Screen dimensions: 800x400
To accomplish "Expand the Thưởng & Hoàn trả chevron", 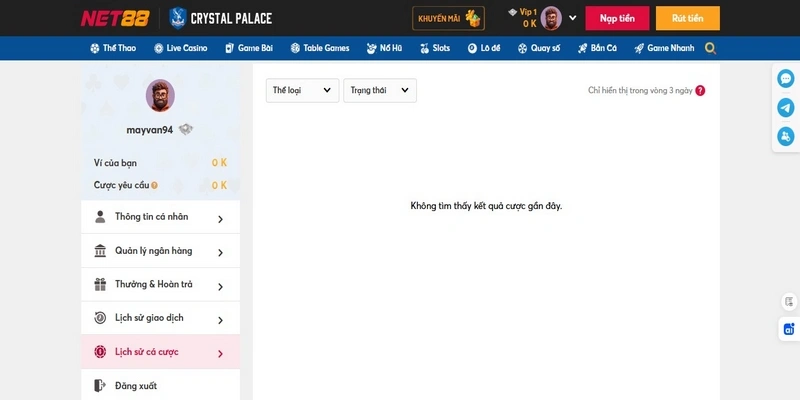I will click(x=220, y=287).
